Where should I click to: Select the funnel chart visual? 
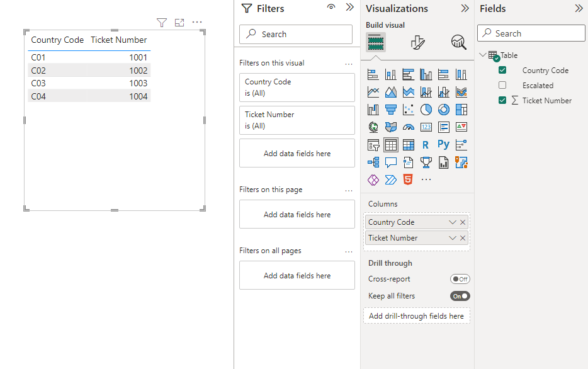(391, 110)
